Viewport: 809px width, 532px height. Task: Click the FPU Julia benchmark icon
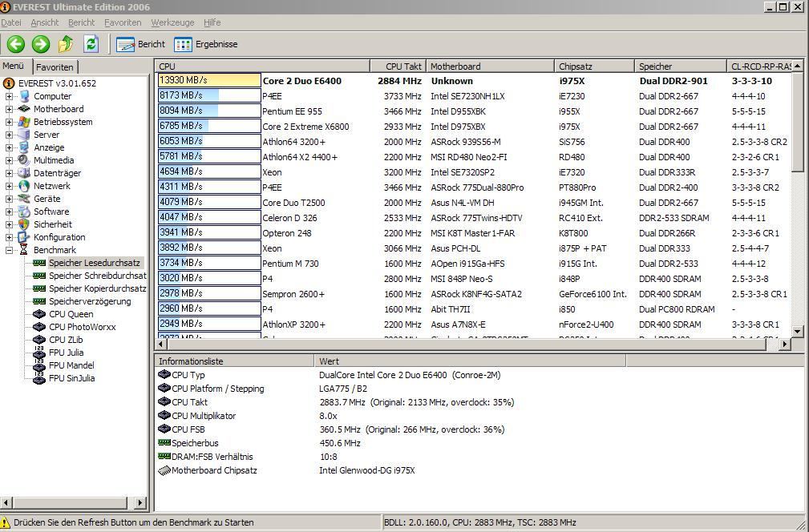point(39,353)
